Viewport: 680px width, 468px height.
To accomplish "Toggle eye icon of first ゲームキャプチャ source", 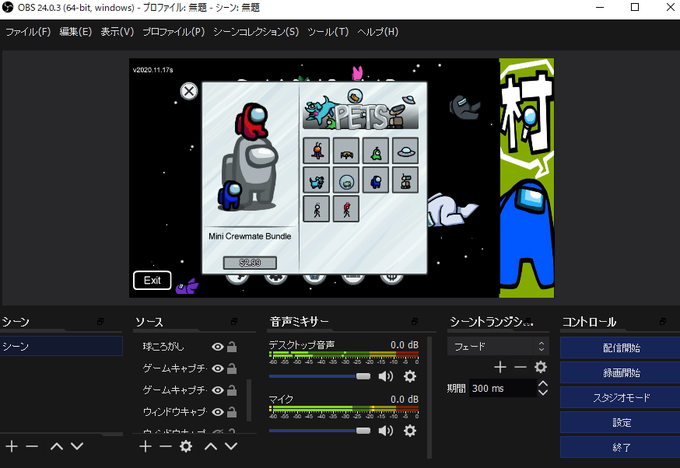I will 218,368.
